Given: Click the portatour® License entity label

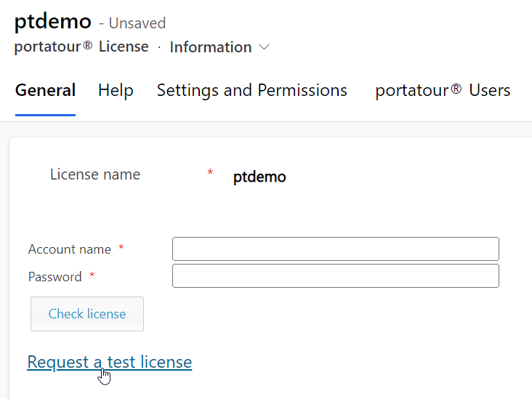Looking at the screenshot, I should coord(81,47).
